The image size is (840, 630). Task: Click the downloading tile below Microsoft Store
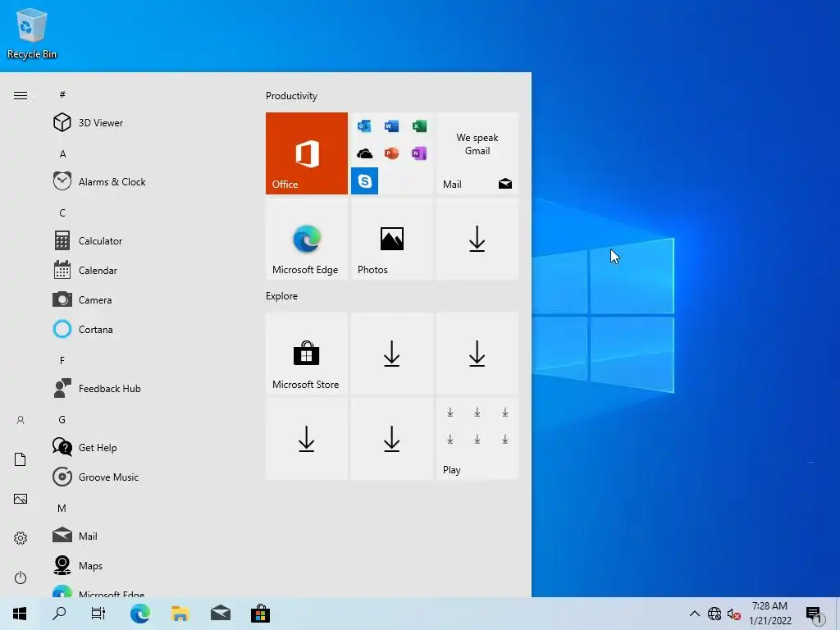(307, 439)
